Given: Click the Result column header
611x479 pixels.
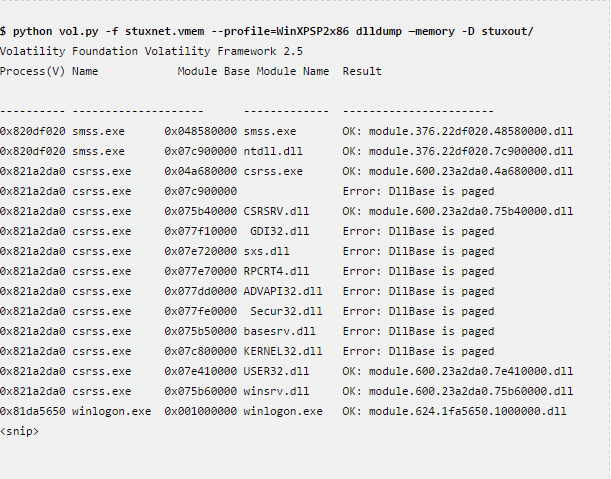Looking at the screenshot, I should point(362,71).
